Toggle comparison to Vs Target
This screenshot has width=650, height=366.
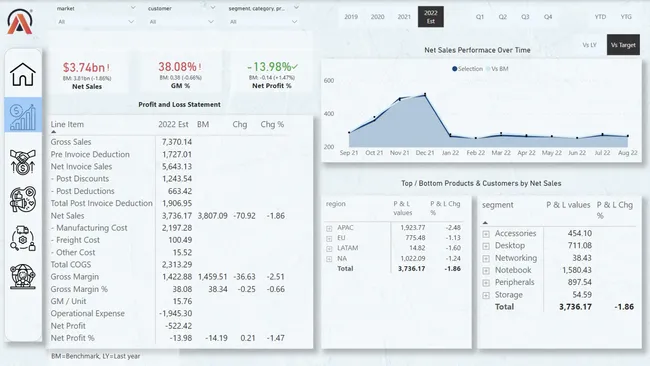623,45
